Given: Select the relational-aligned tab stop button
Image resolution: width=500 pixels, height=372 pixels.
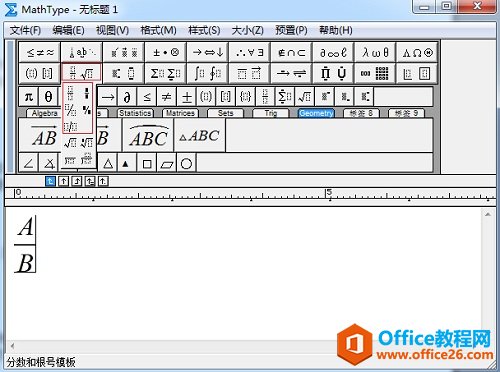Looking at the screenshot, I should pos(90,181).
